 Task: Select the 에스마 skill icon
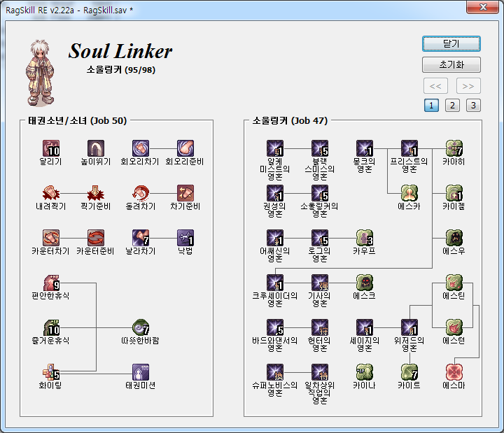[x=454, y=372]
